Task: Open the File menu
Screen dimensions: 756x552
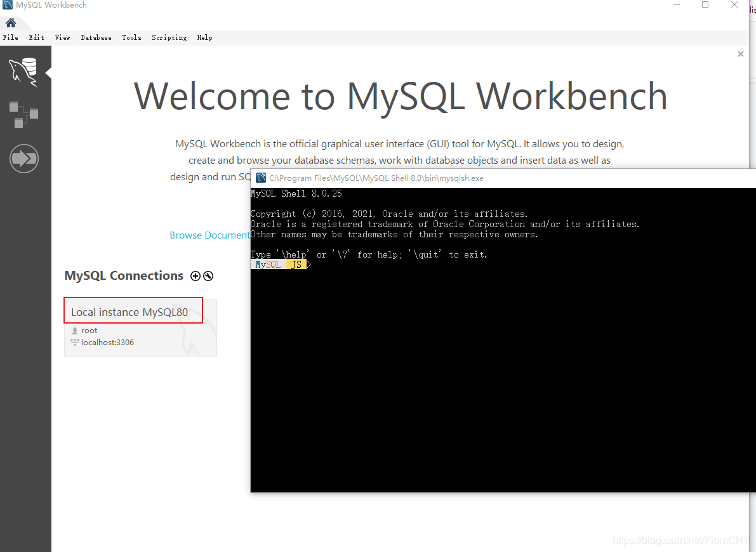Action: [10, 37]
